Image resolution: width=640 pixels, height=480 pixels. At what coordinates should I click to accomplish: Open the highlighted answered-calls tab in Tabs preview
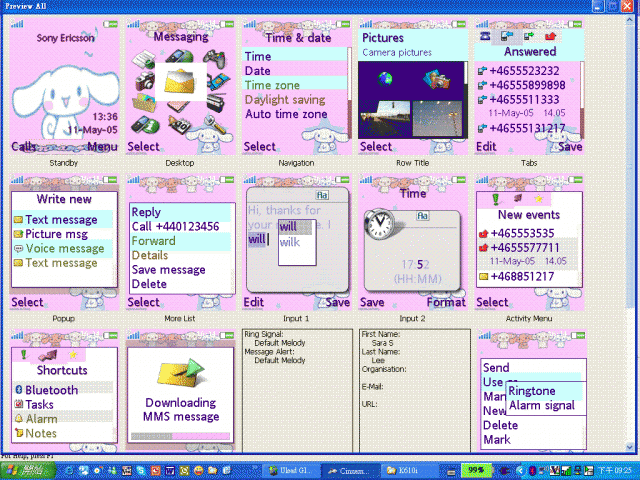click(507, 36)
